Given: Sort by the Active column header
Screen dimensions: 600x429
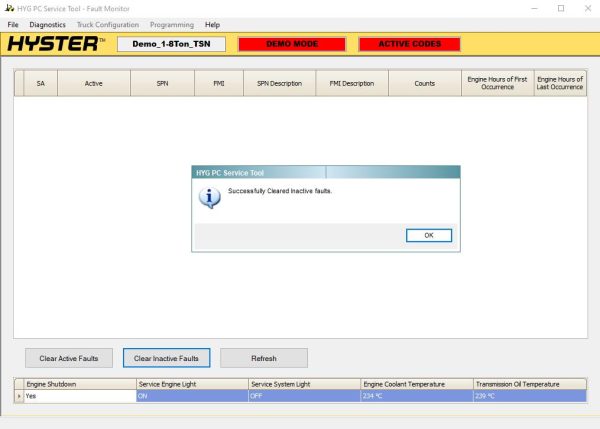Looking at the screenshot, I should click(94, 83).
